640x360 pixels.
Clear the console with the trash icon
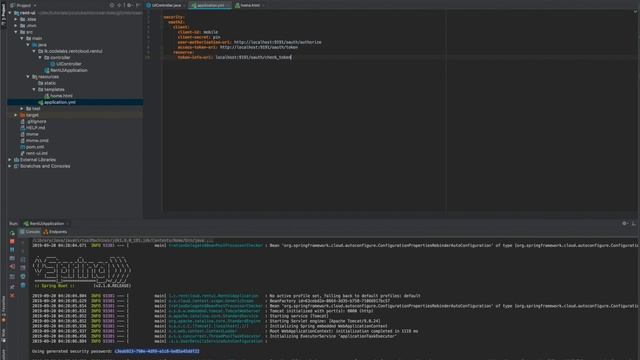pos(23,285)
